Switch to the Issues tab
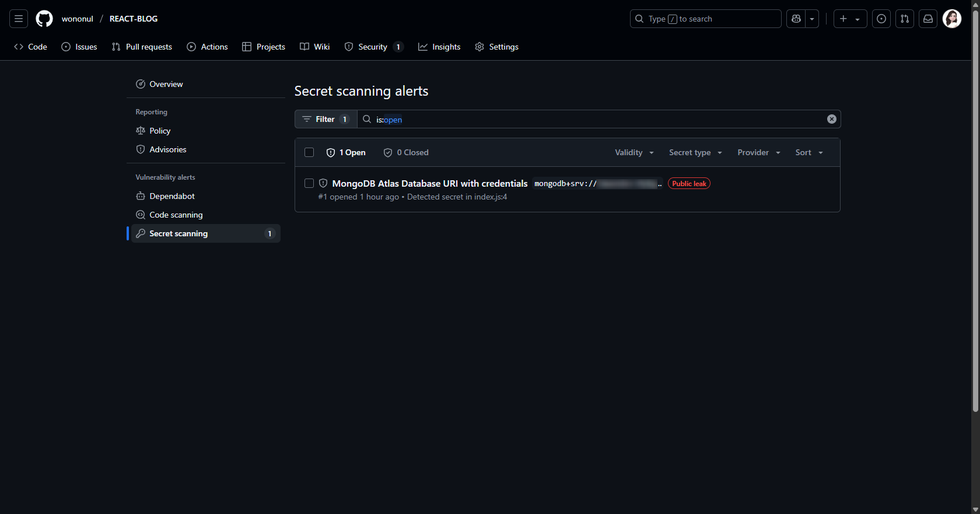 79,47
